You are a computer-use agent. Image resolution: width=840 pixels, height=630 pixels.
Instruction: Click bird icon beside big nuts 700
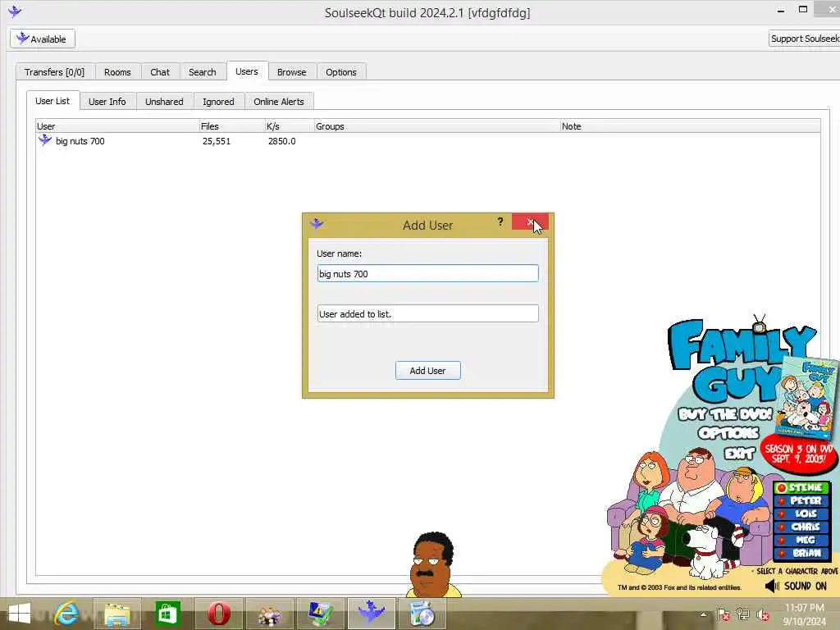coord(45,140)
